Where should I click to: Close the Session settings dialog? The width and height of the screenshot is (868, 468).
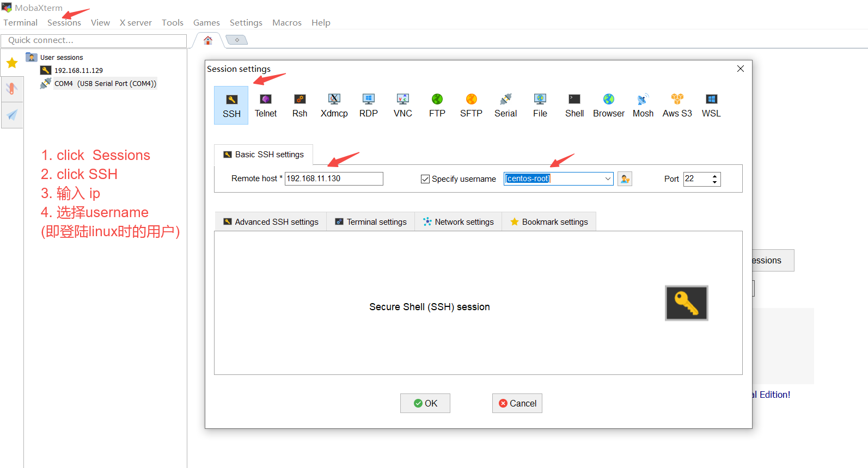[741, 69]
